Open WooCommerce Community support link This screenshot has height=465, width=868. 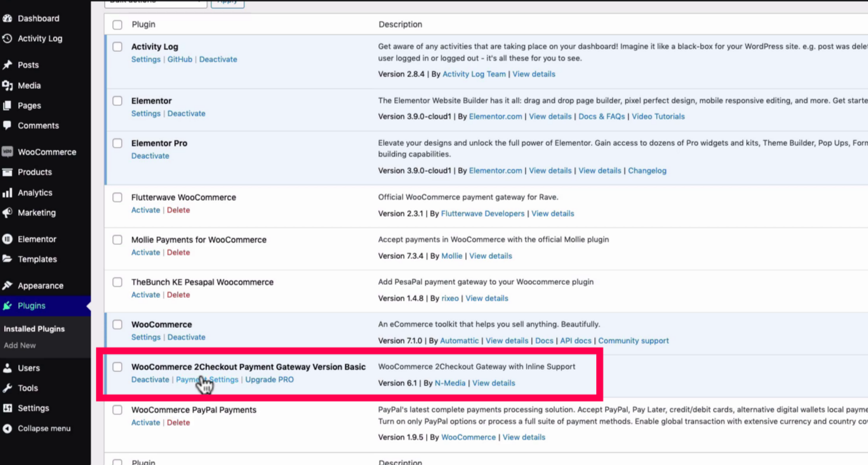[634, 341]
